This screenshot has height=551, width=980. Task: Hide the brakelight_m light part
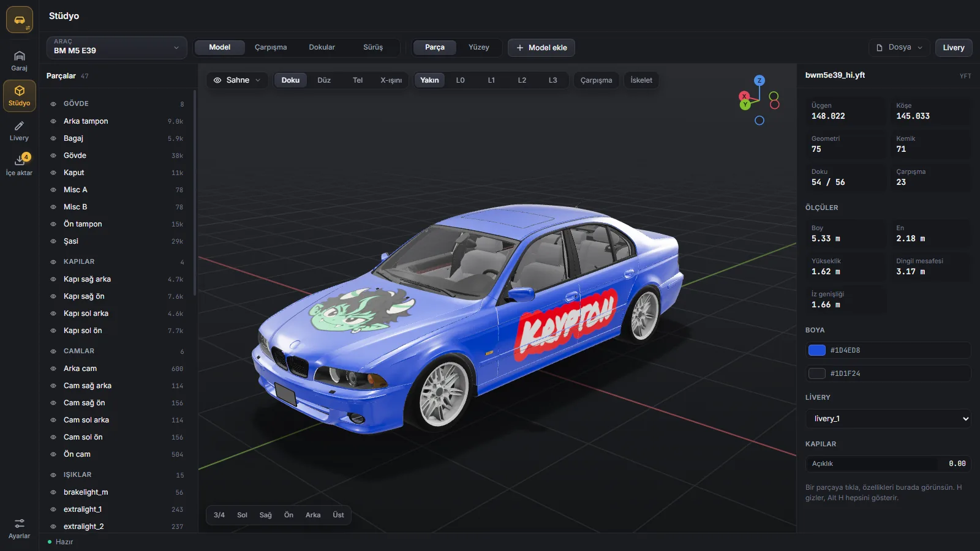point(53,492)
